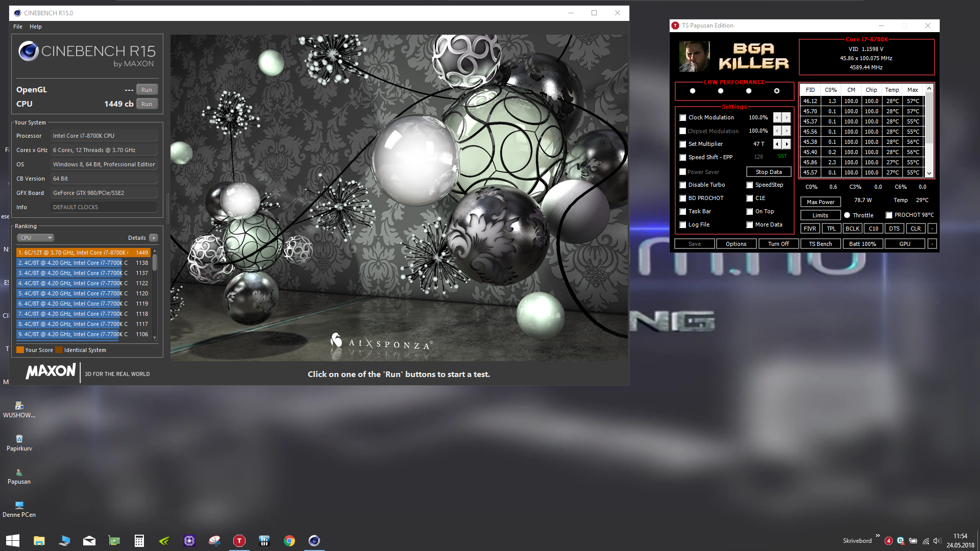
Task: Open the Cinebench Help menu
Action: click(36, 27)
